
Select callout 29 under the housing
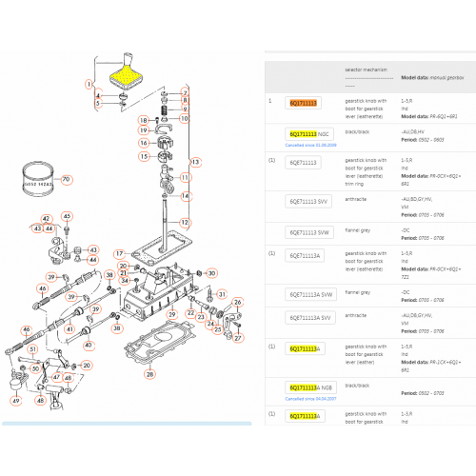click(172, 314)
